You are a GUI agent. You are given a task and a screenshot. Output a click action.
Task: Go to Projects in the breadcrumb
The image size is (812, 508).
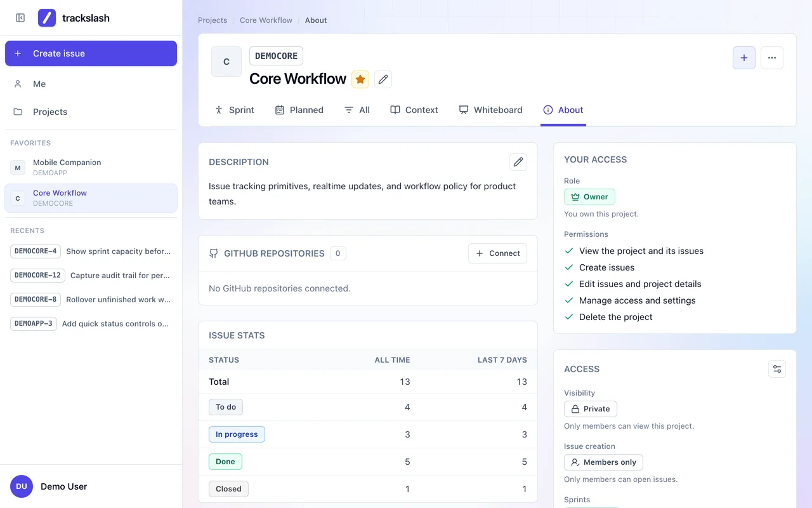[213, 20]
